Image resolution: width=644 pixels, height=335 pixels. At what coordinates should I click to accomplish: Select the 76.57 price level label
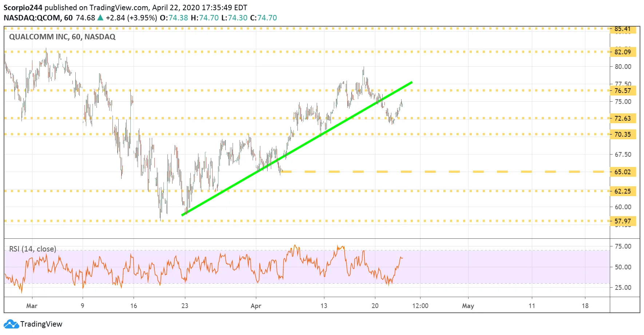pyautogui.click(x=623, y=90)
